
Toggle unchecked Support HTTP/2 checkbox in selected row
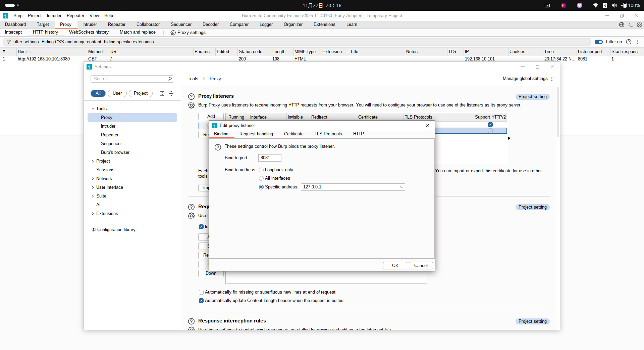pyautogui.click(x=490, y=131)
